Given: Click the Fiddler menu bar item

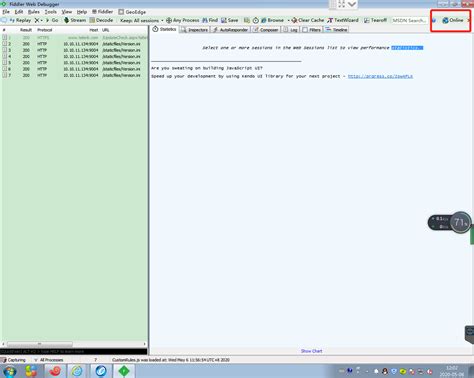Looking at the screenshot, I should [102, 12].
